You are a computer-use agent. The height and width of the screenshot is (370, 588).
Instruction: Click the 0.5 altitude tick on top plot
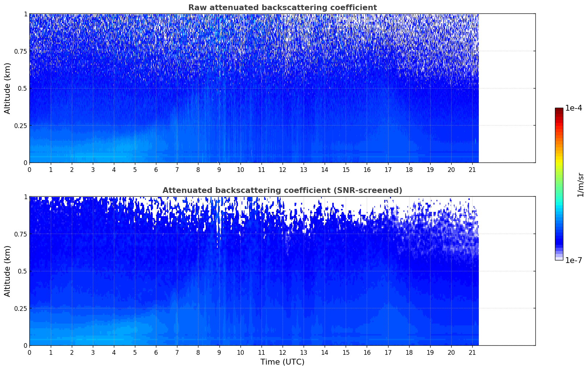pos(22,88)
